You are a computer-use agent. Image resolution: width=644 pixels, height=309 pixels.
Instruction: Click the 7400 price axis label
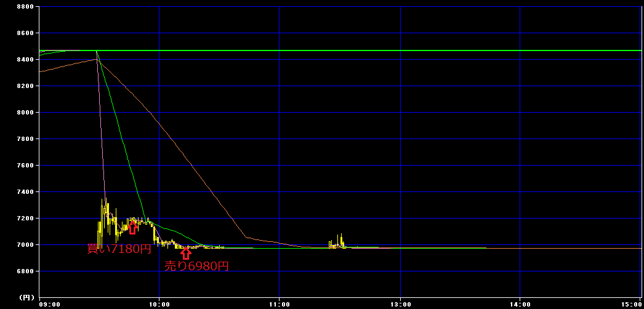26,191
